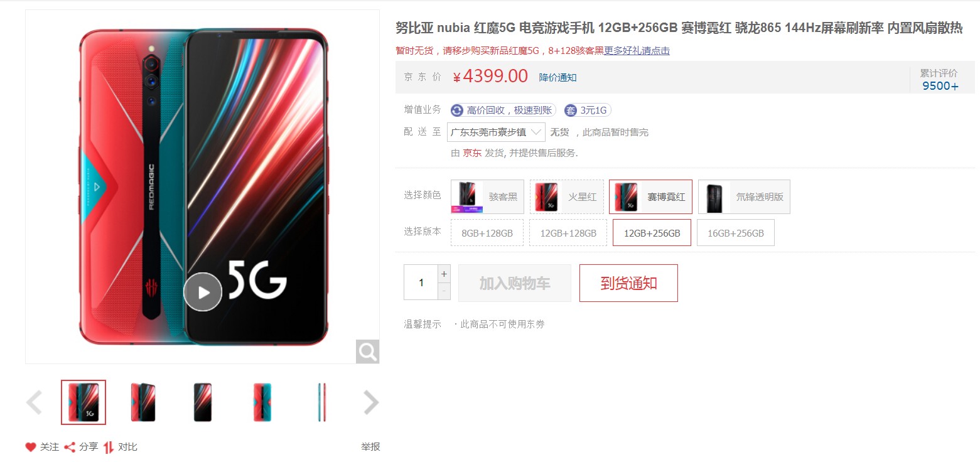Click the 分享 share icon
Viewport: 980px width, 462px height.
click(x=70, y=447)
